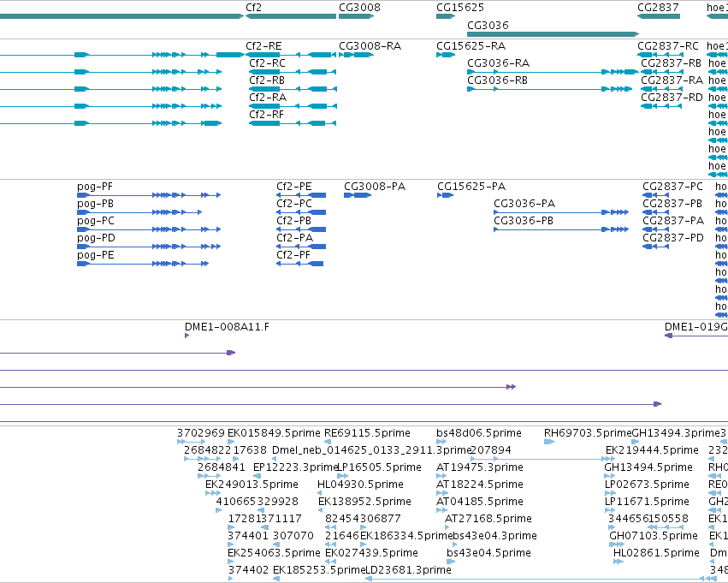Click the DME1-008A11.F feature
Screen dimensions: 728x583
(x=187, y=336)
